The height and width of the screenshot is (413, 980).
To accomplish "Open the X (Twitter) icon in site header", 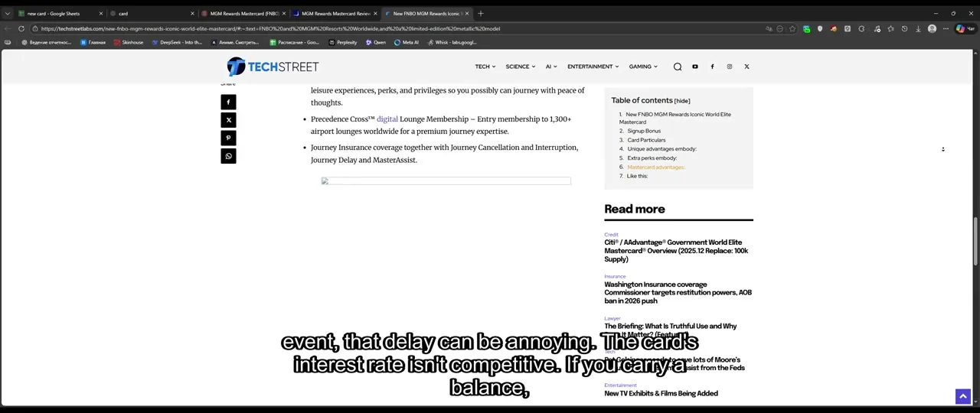I will [x=746, y=67].
